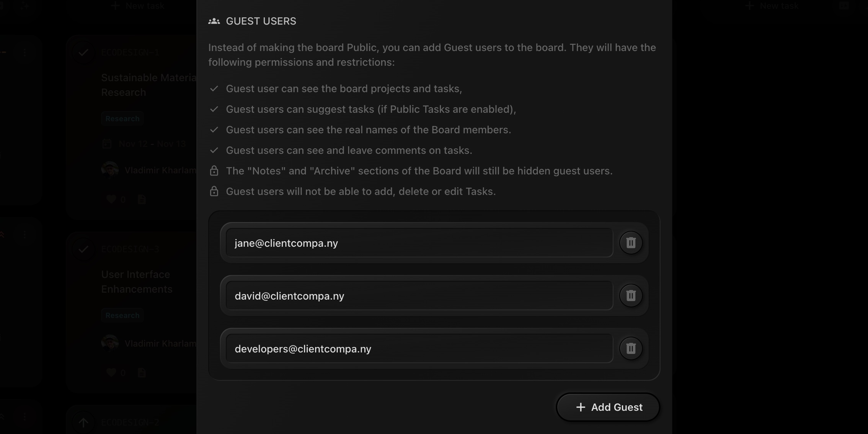Click heart icon on User Interface Enhancements

111,372
